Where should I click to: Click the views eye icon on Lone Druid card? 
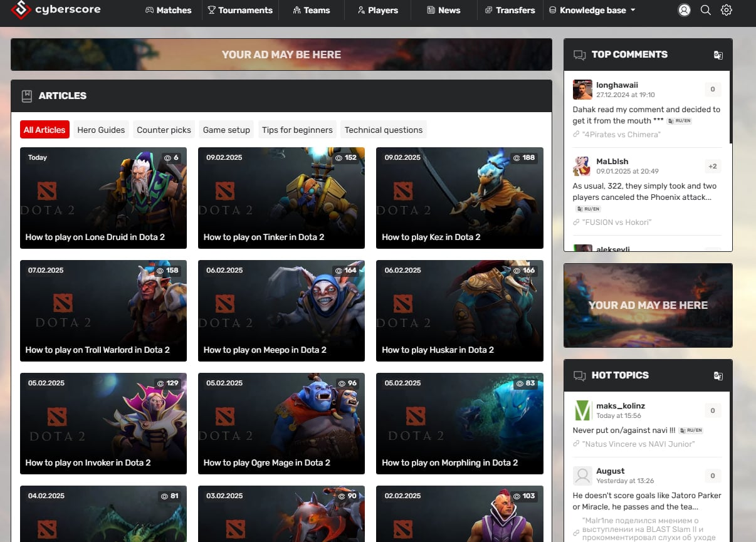pyautogui.click(x=167, y=158)
